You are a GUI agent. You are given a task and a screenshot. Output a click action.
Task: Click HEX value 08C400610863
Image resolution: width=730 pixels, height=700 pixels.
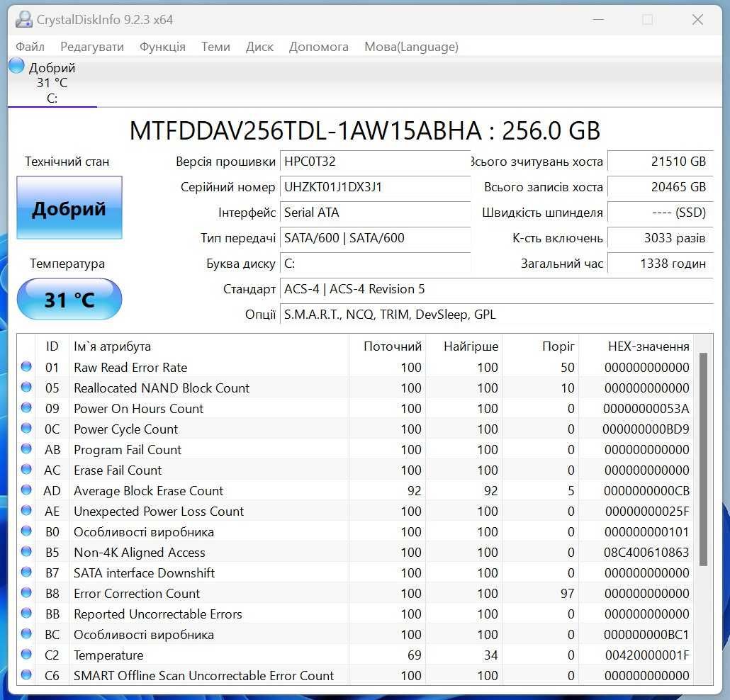pos(646,553)
